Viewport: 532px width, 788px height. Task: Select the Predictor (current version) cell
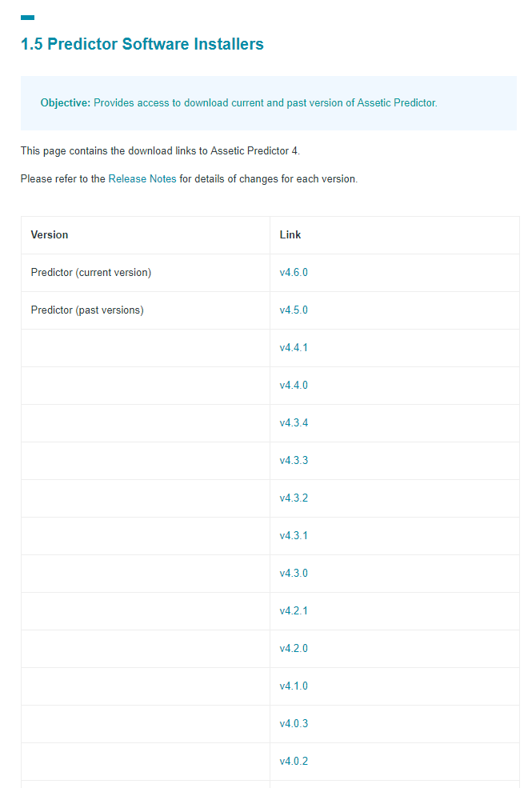click(145, 272)
